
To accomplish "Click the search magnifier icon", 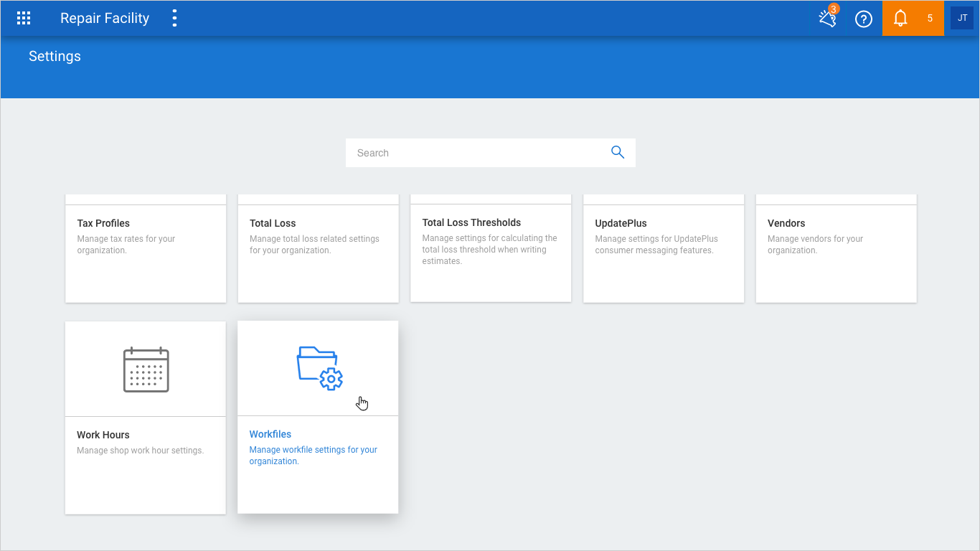I will (618, 152).
